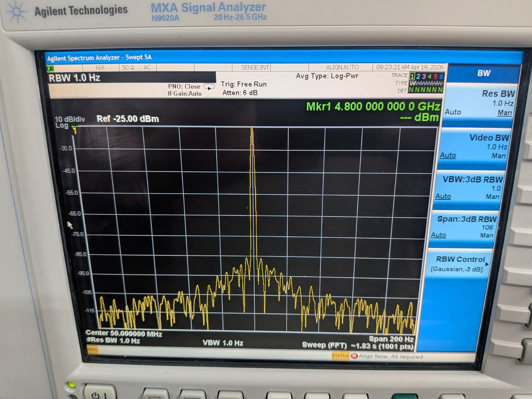Screen dimensions: 532x399
Task: Click the 'Agilent Spectrum Analyzer - Swept SA' title
Action: (x=99, y=58)
